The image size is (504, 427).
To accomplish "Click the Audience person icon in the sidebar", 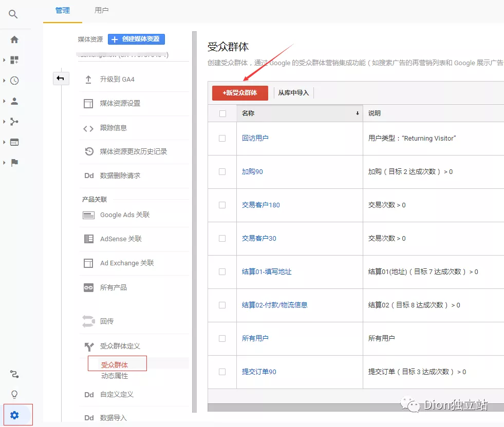I will pos(14,101).
